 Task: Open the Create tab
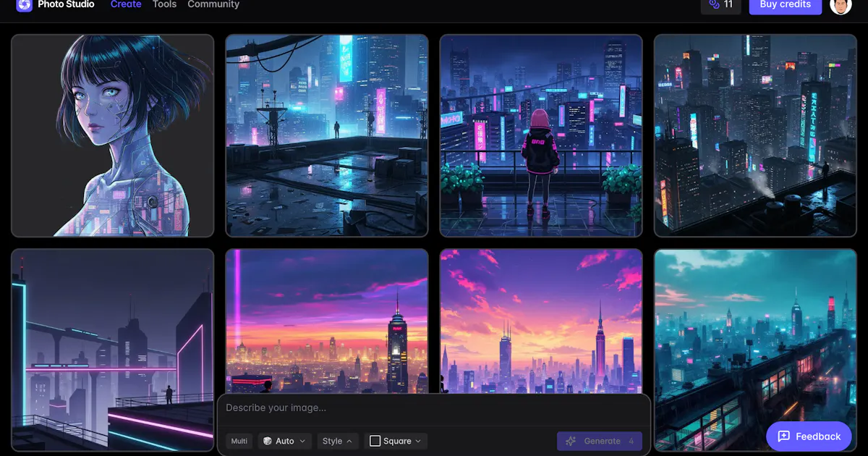click(126, 4)
